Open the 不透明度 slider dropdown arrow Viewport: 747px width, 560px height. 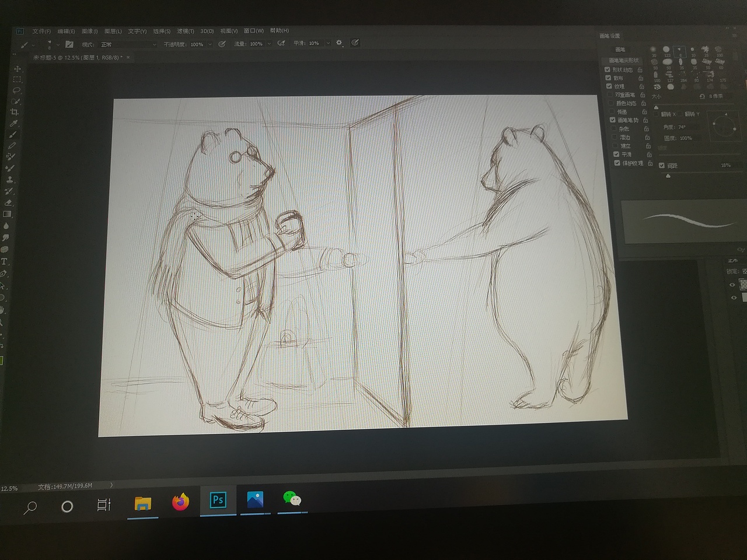pyautogui.click(x=210, y=44)
